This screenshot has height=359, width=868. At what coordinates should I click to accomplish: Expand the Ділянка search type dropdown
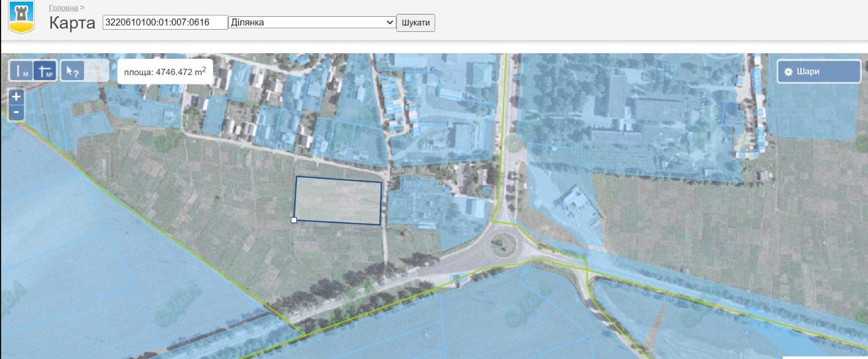(313, 22)
